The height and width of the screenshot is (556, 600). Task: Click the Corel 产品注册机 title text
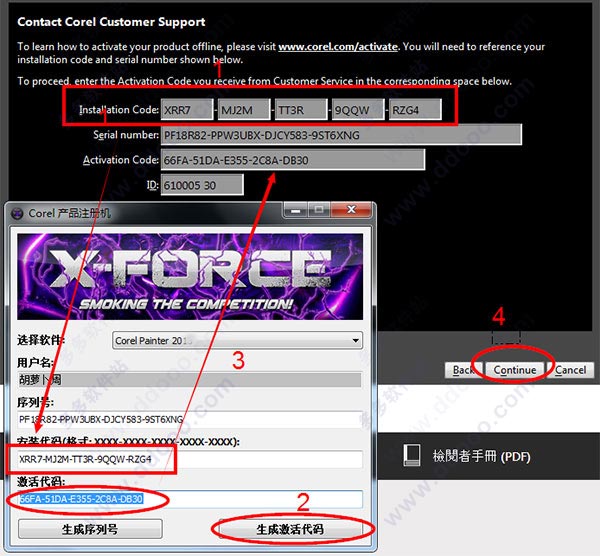pyautogui.click(x=70, y=213)
